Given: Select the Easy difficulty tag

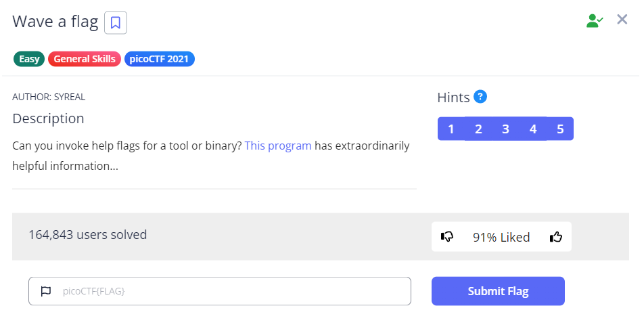Looking at the screenshot, I should 29,59.
